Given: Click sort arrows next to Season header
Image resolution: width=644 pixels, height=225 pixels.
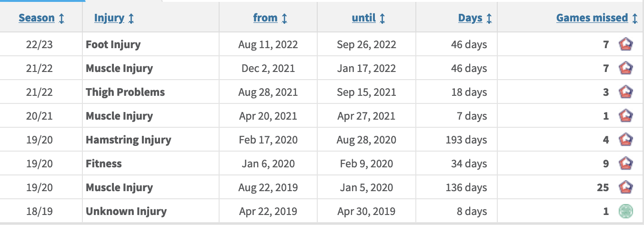Looking at the screenshot, I should pyautogui.click(x=61, y=19).
